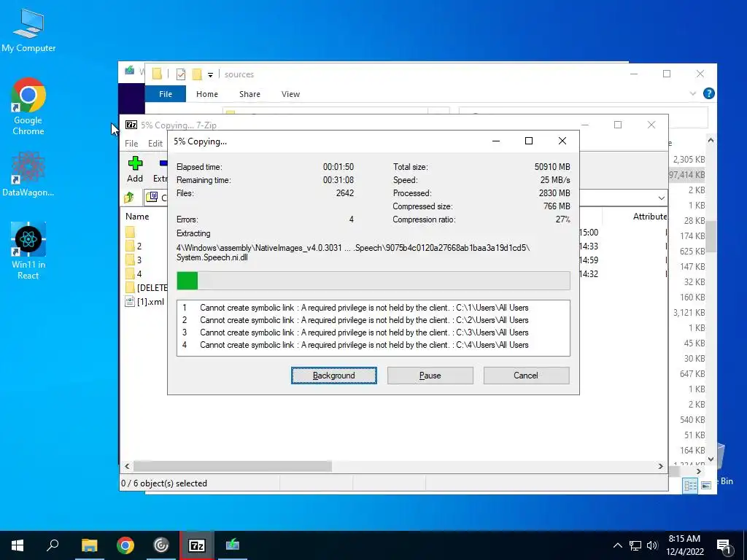Open the network icon in the system tray
This screenshot has width=747, height=560.
(x=635, y=545)
